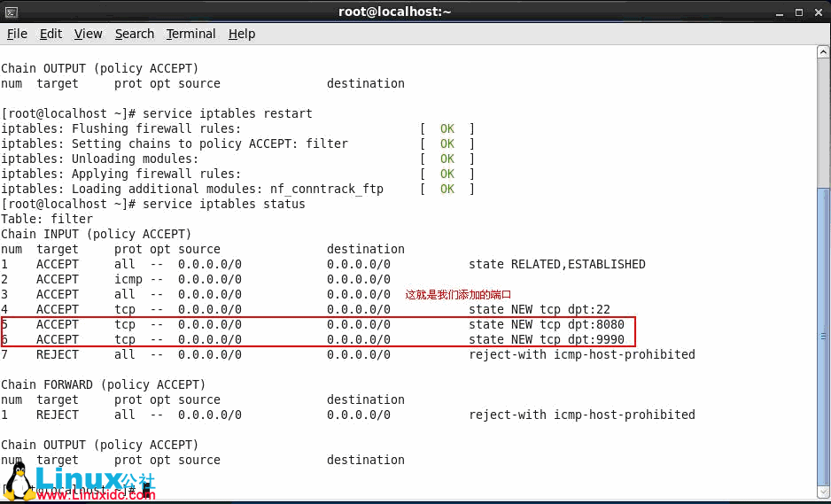The height and width of the screenshot is (504, 831).
Task: Click 'nf_conntrack_ftp' module name
Action: click(326, 190)
